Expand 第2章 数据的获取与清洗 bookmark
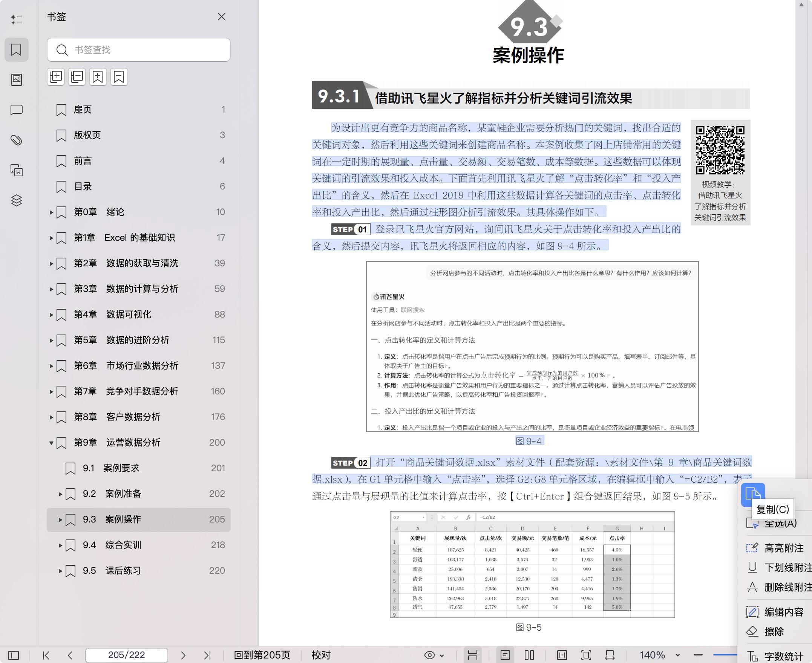 (x=51, y=264)
